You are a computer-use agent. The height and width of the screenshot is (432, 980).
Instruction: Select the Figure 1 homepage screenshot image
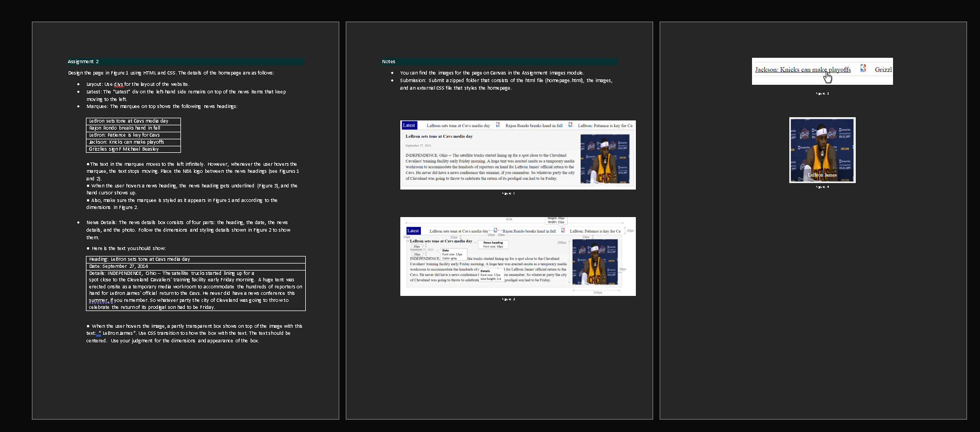pos(518,155)
